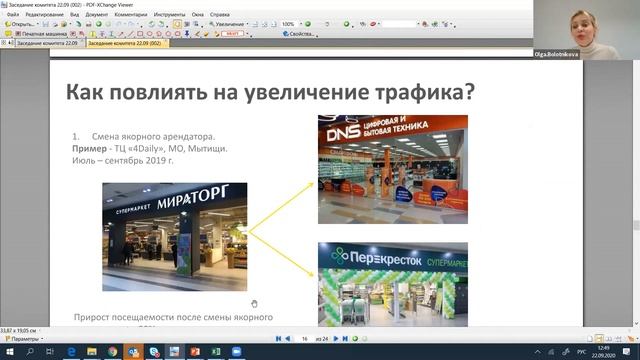Open Google Chrome from taskbar
Screen dimensions: 640x360
[113, 351]
